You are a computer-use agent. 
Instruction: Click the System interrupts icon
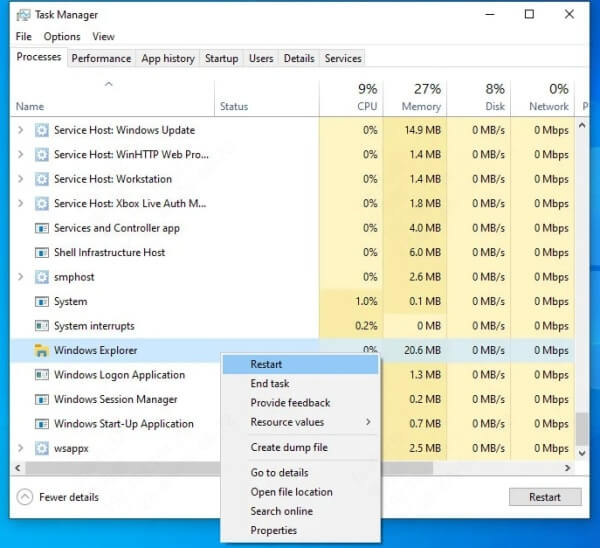point(42,326)
